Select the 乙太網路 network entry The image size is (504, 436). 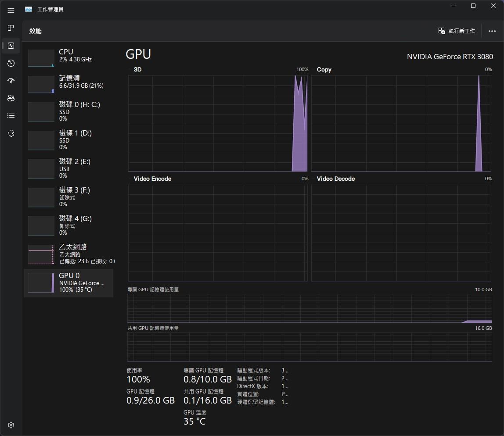pyautogui.click(x=68, y=254)
